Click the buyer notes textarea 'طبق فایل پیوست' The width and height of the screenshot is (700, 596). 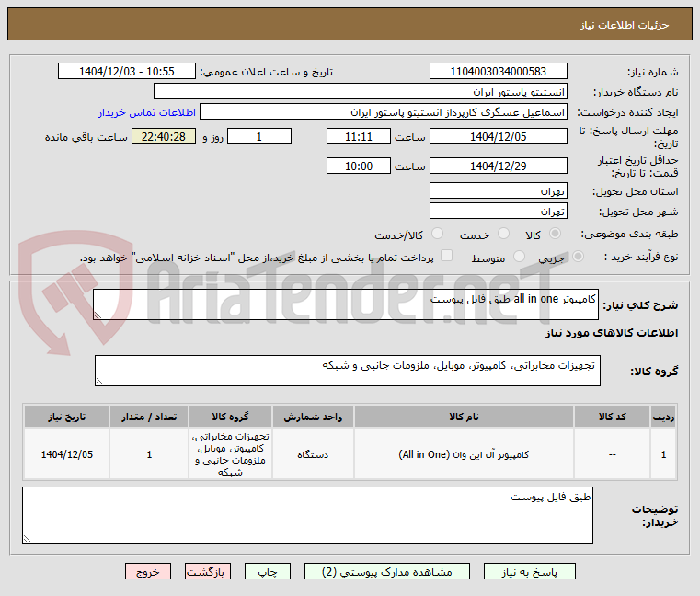click(x=307, y=515)
